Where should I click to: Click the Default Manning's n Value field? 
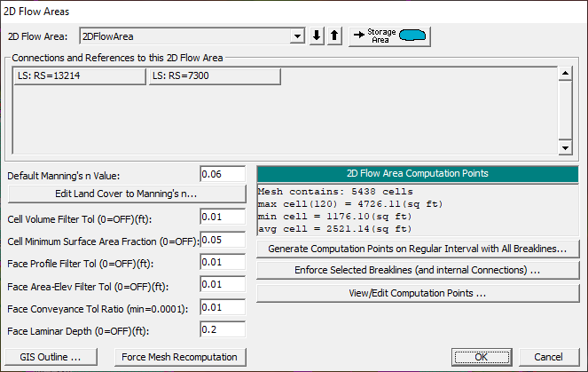(x=223, y=174)
